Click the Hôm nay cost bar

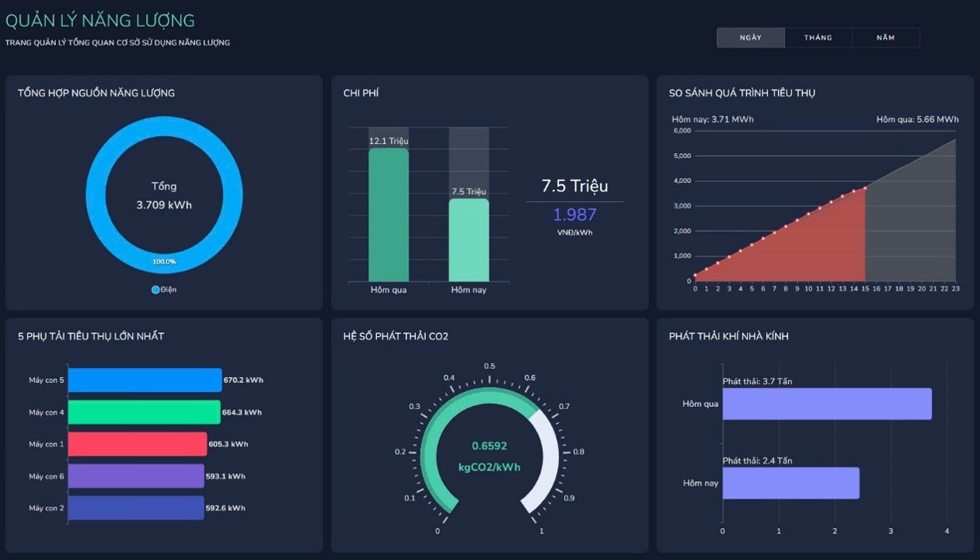tap(469, 240)
